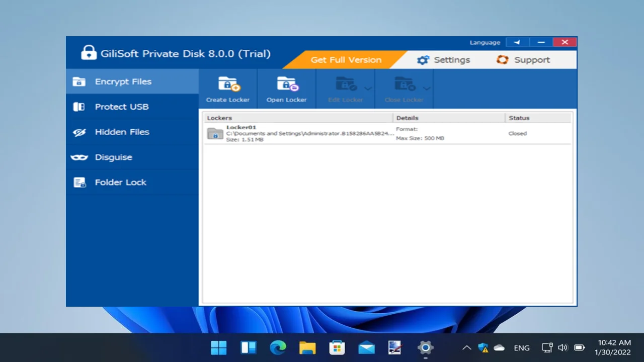Click the volume speaker tray icon
This screenshot has height=362, width=644.
click(563, 347)
